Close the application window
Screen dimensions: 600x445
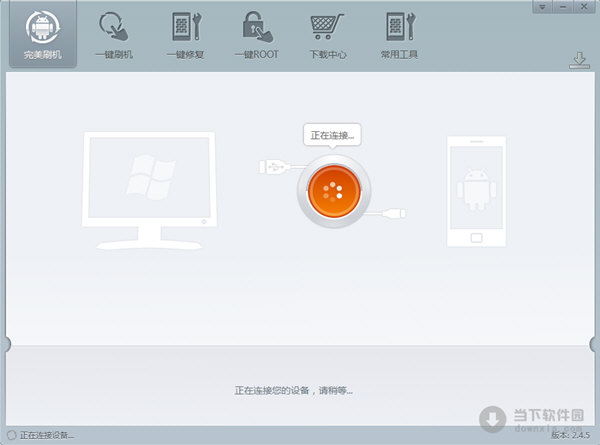tap(584, 7)
